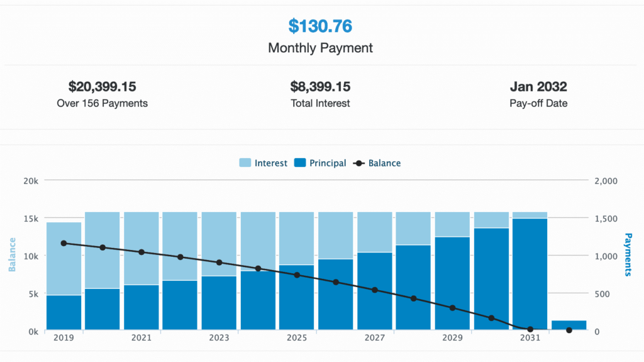Image resolution: width=644 pixels, height=362 pixels.
Task: Toggle the Principal series in the legend
Action: point(320,163)
